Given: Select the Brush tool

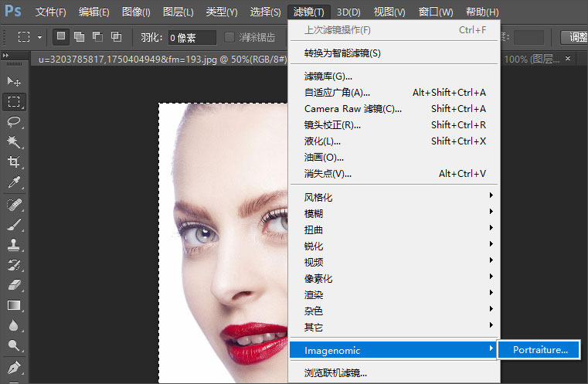Looking at the screenshot, I should (14, 225).
